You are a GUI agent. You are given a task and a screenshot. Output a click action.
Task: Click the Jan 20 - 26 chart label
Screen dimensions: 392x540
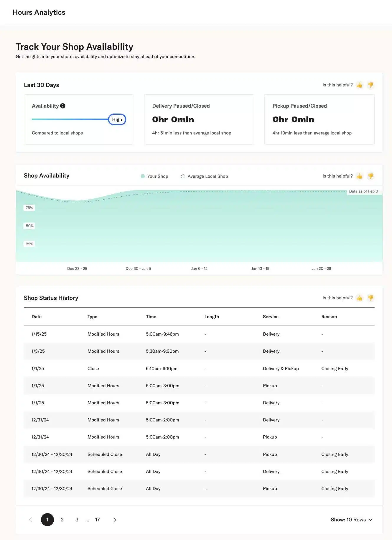(321, 269)
